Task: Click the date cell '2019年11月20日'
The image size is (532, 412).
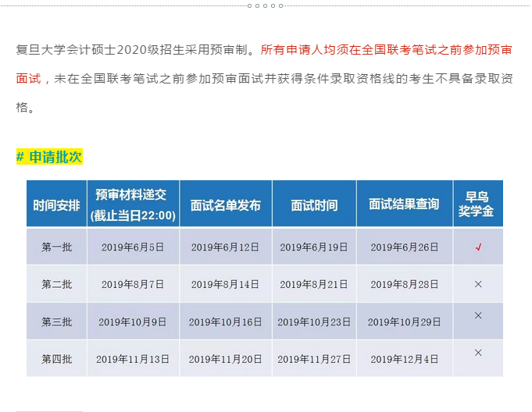Action: tap(225, 359)
